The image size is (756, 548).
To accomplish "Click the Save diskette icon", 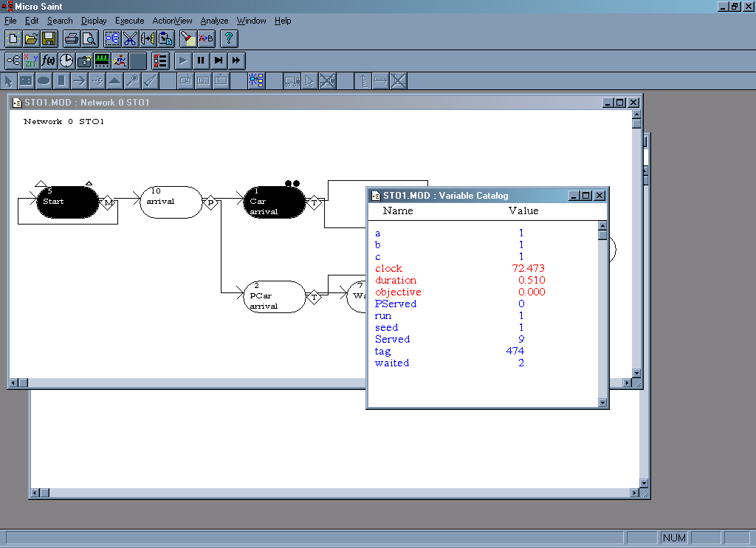I will (x=49, y=38).
